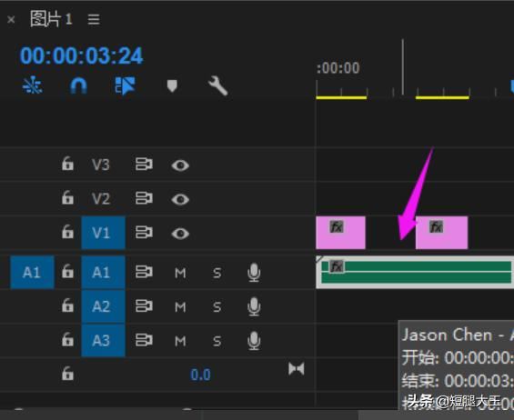The width and height of the screenshot is (514, 420).
Task: Toggle V1 track targeting
Action: click(104, 233)
